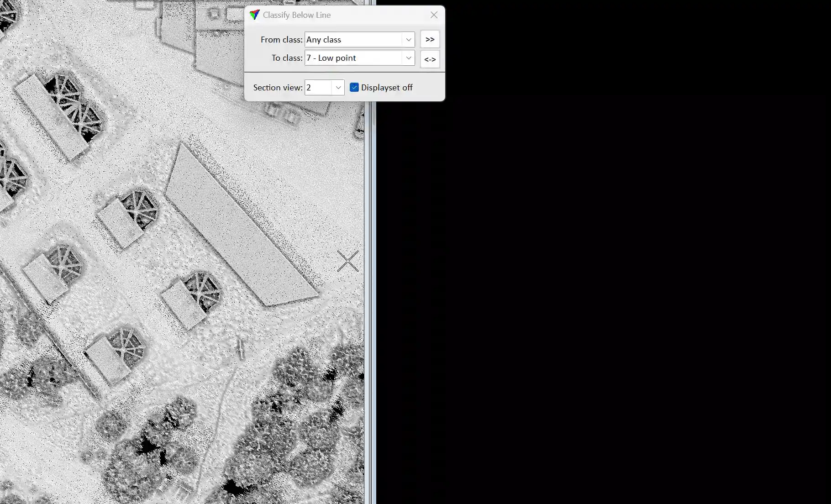Click the Displayset off label text
831x504 pixels.
387,88
